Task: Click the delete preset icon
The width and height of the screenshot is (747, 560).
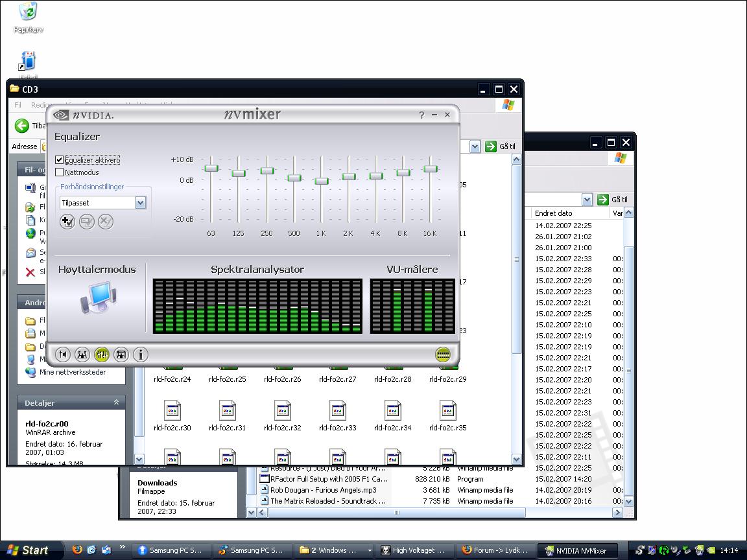Action: pos(106,222)
